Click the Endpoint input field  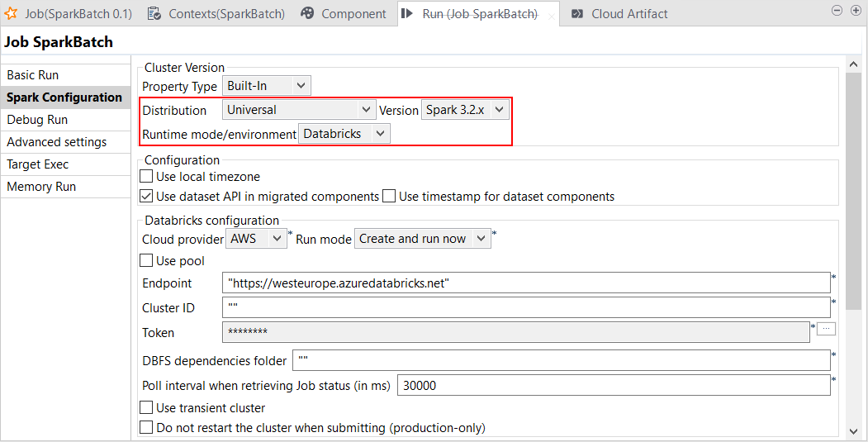(x=526, y=283)
